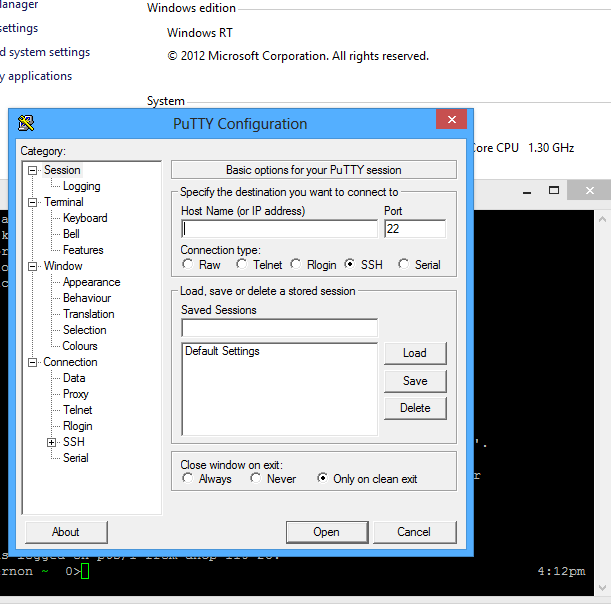Click the Save session button
Viewport: 611px width, 604px height.
(x=415, y=381)
